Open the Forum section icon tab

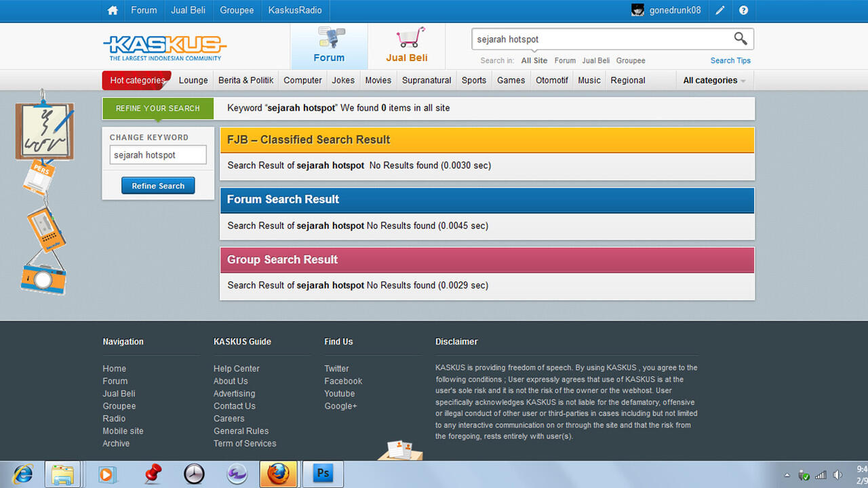click(x=329, y=45)
